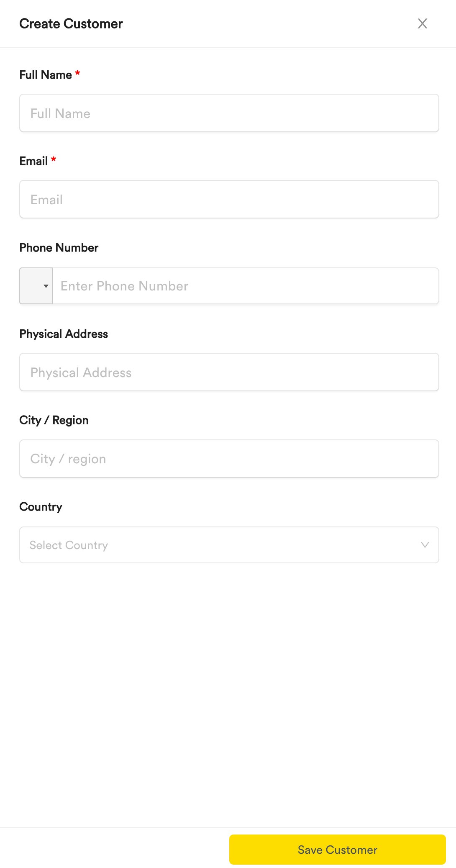Screen dimensions: 456x868
Task: Focus the Email input field
Action: pyautogui.click(x=229, y=199)
